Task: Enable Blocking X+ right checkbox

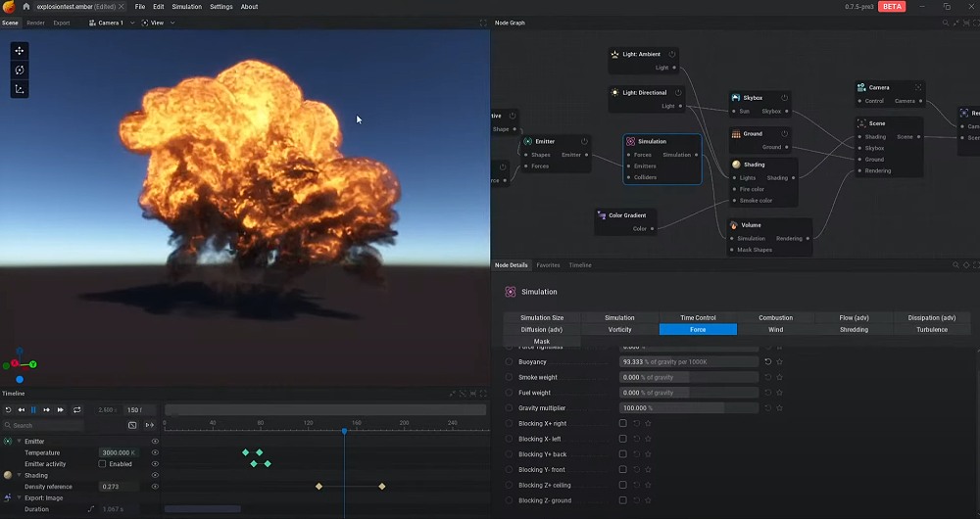Action: 622,423
